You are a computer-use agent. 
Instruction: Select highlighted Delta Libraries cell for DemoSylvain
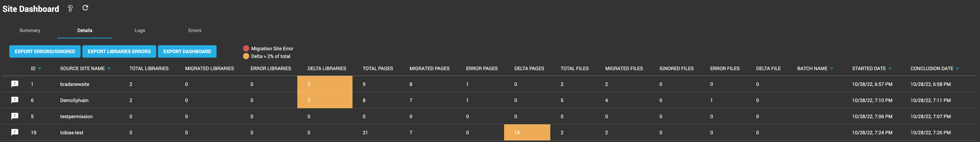click(x=325, y=100)
